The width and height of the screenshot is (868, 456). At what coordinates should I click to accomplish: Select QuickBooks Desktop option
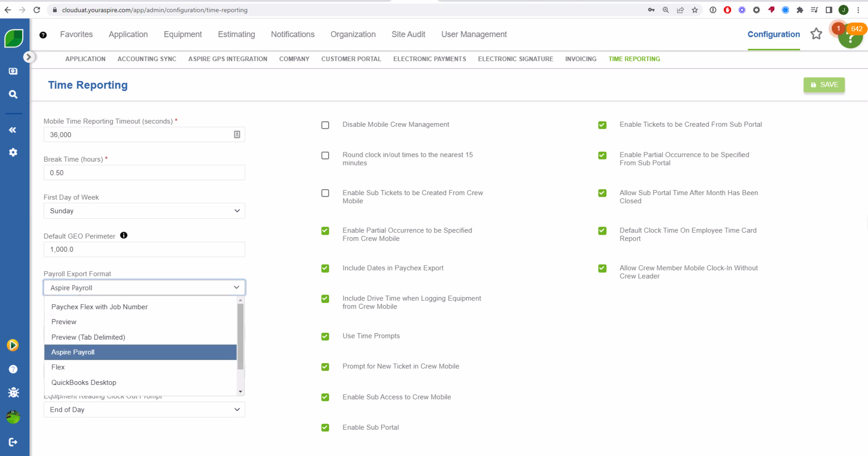(140, 382)
